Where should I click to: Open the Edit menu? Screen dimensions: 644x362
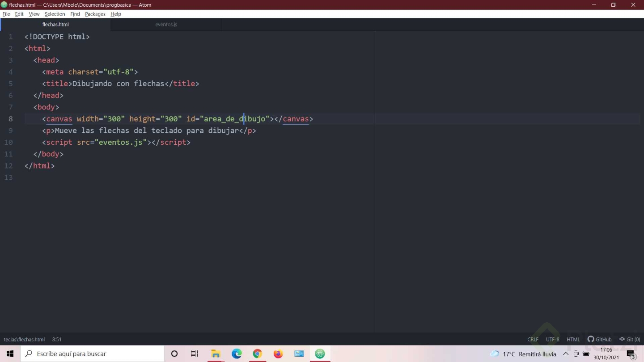point(19,14)
